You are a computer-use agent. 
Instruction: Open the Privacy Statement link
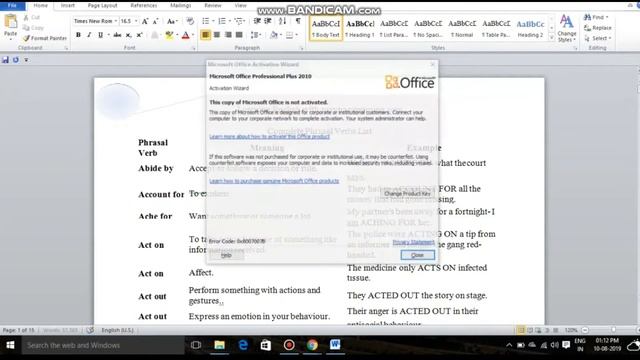413,242
